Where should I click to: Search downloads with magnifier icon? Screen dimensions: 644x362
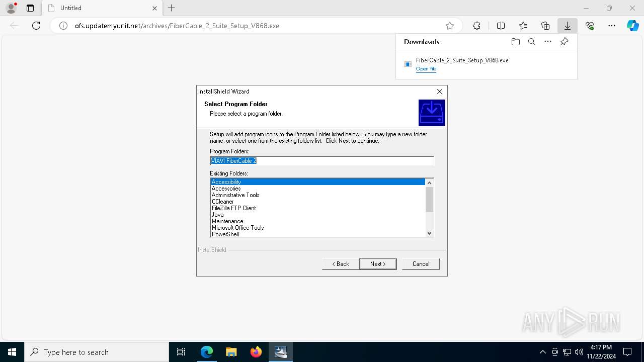pos(532,42)
